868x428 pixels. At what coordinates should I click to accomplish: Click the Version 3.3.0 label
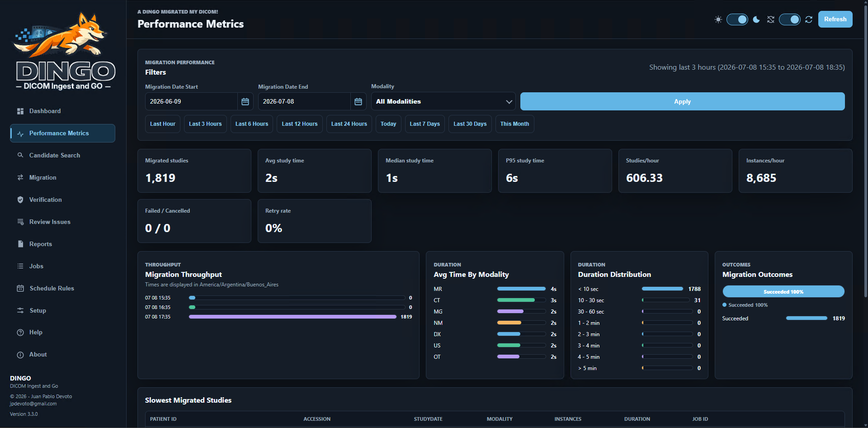(24, 414)
